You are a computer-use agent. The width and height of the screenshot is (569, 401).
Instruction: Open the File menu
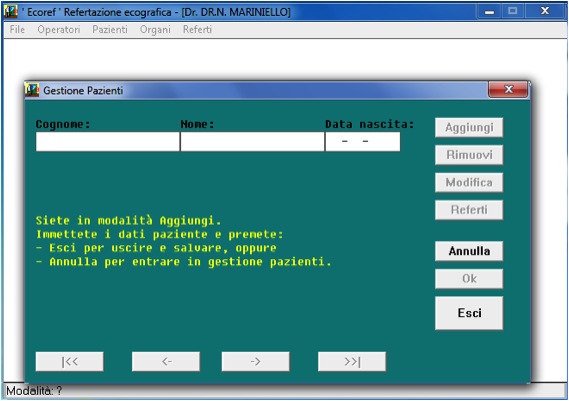(x=17, y=29)
